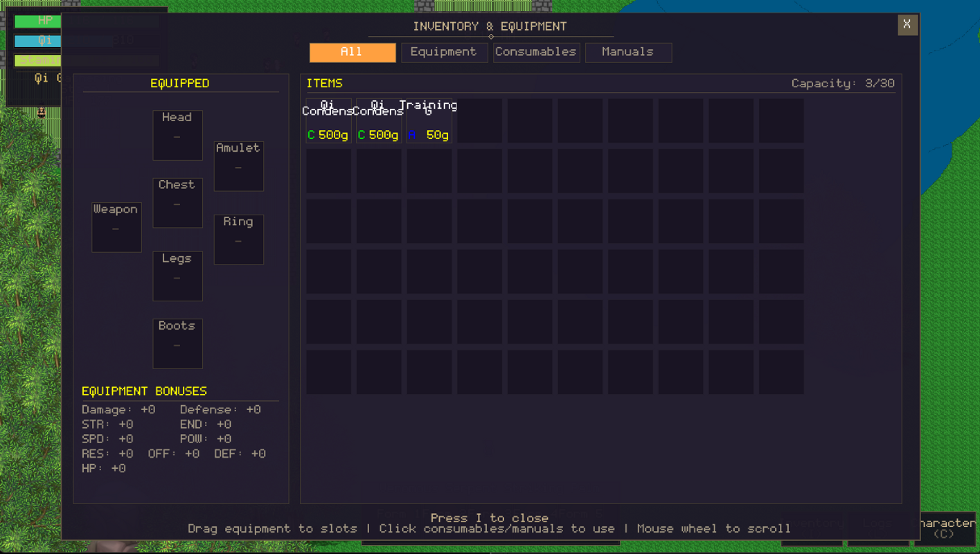The width and height of the screenshot is (980, 554).
Task: Switch to the Equipment tab
Action: pyautogui.click(x=443, y=52)
